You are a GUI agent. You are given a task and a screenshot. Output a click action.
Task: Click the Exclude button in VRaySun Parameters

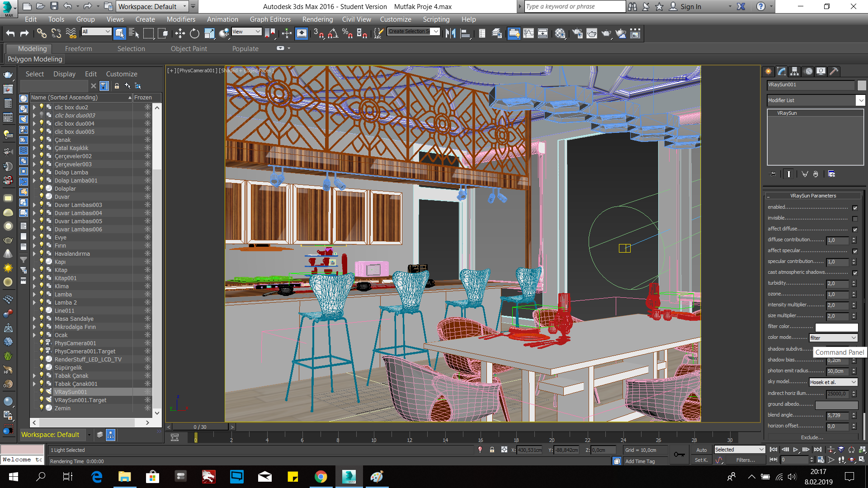click(812, 437)
